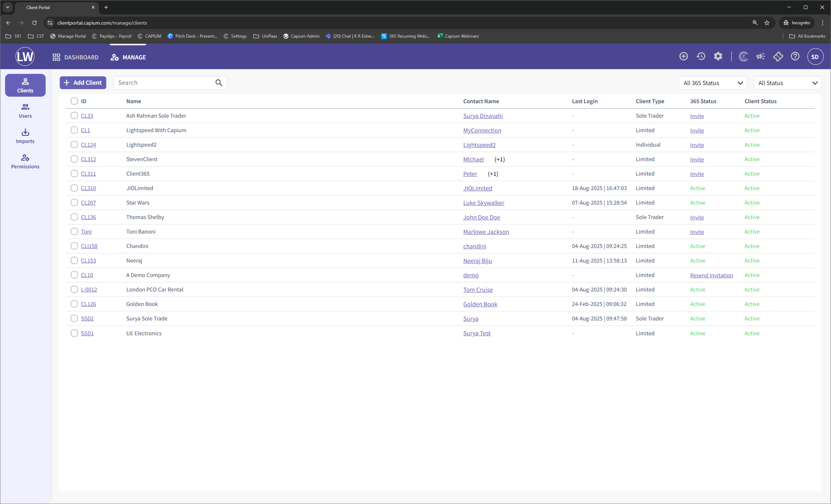Open the All Status dropdown
Viewport: 831px width, 504px height.
click(787, 83)
